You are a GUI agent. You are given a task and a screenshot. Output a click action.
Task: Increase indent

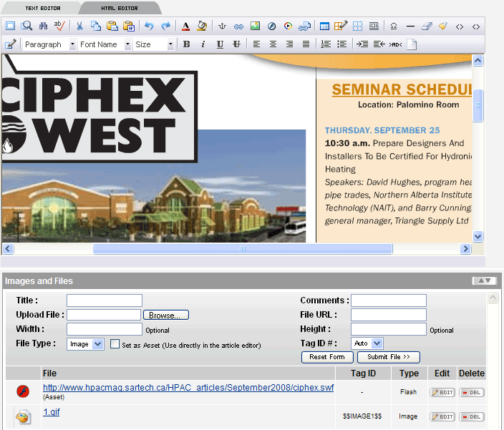pos(362,44)
